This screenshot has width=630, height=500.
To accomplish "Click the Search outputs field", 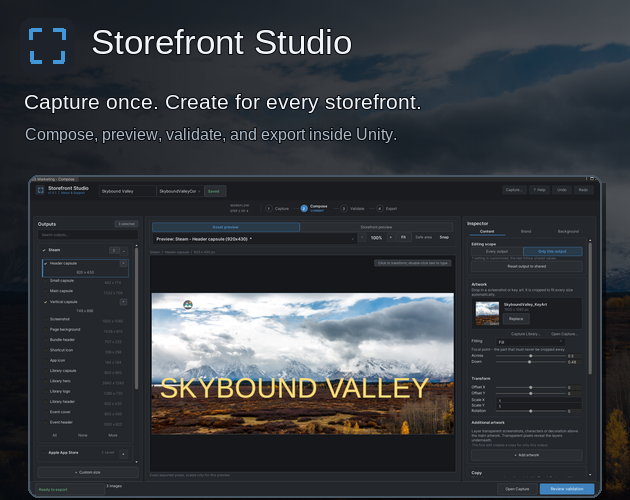I will click(88, 235).
